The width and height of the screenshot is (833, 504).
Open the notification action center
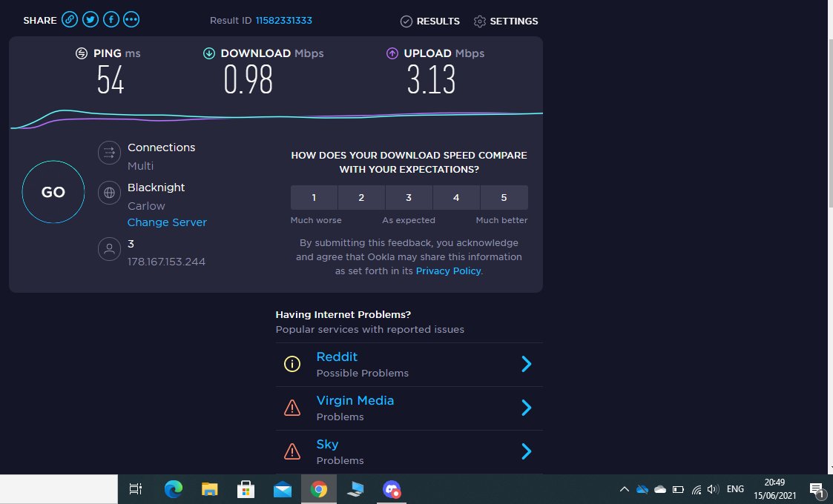[817, 489]
